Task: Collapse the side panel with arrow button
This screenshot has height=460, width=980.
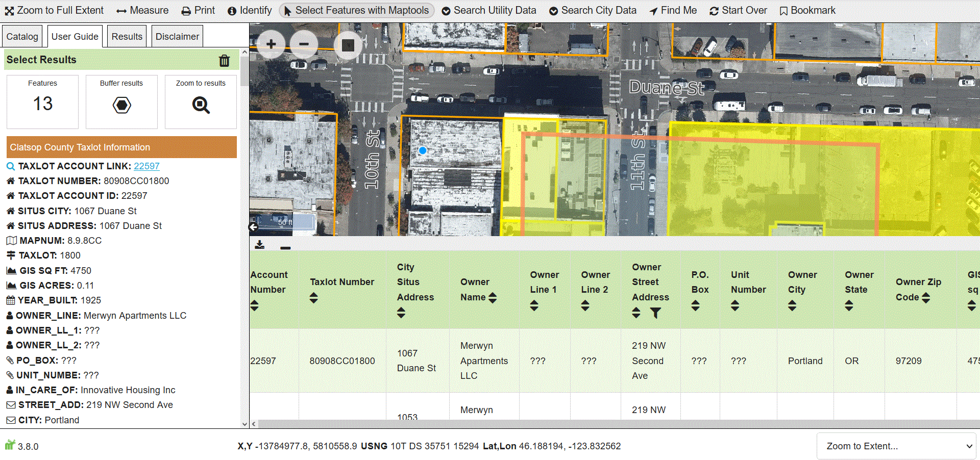Action: coord(253,227)
